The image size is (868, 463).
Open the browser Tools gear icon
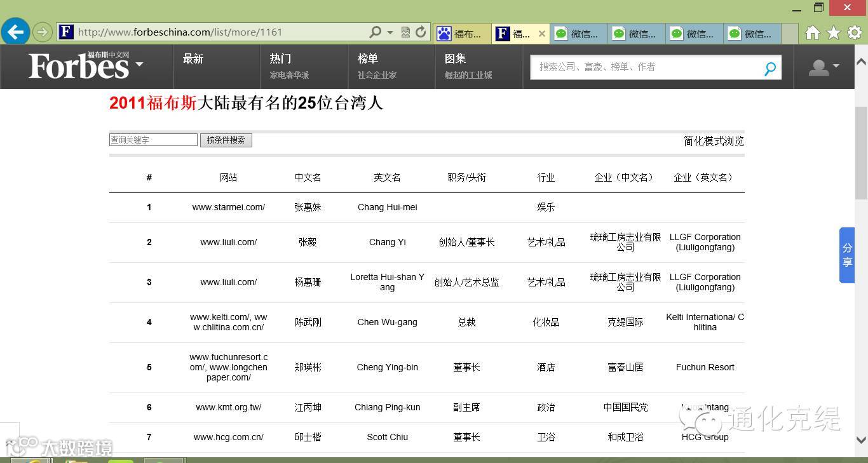click(855, 32)
